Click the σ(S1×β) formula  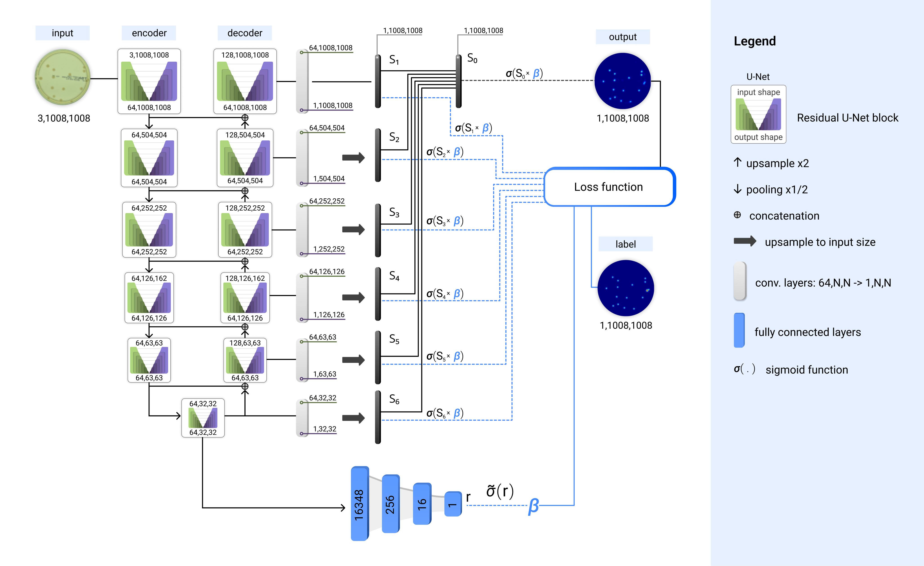tap(473, 128)
